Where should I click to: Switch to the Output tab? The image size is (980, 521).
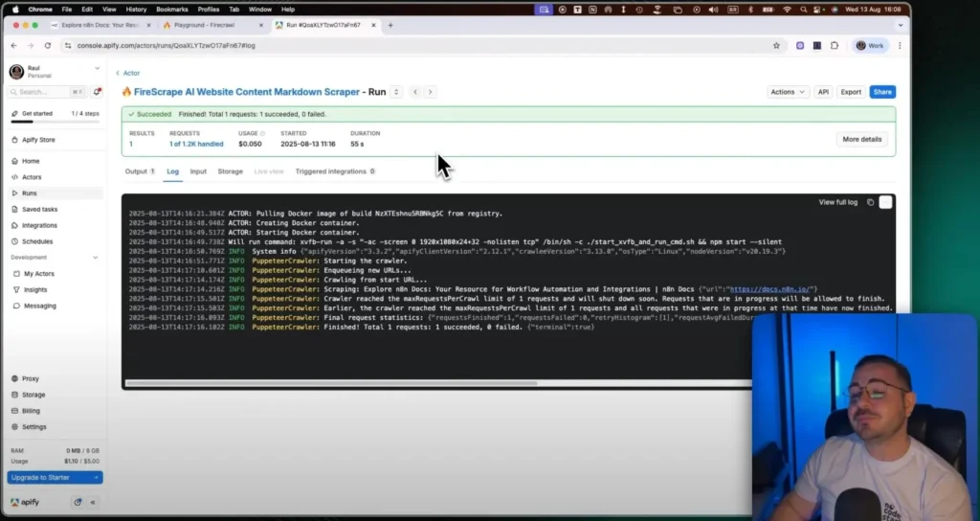(x=140, y=171)
